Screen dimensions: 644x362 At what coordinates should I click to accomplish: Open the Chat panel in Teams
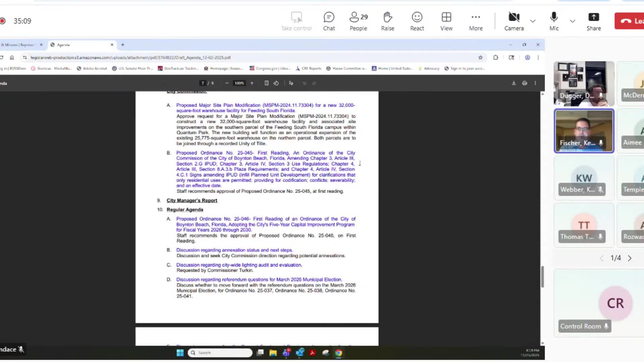[x=329, y=21]
